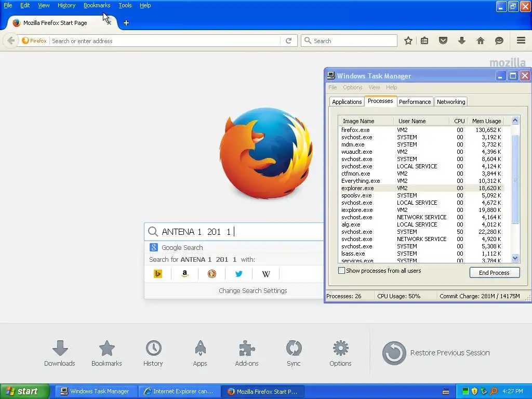The height and width of the screenshot is (399, 532).
Task: Click Restore Previous Session
Action: click(436, 353)
